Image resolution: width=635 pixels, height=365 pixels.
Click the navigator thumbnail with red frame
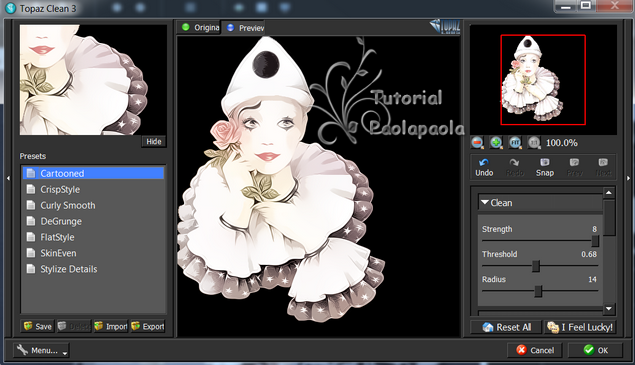[x=543, y=79]
